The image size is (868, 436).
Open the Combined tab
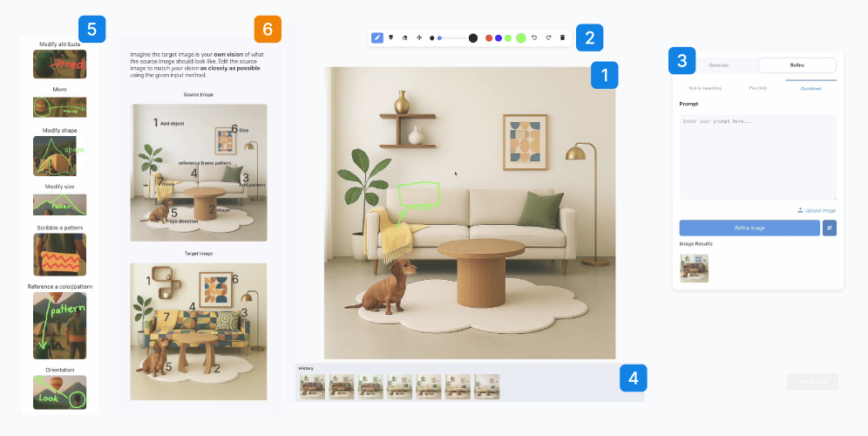coord(811,88)
